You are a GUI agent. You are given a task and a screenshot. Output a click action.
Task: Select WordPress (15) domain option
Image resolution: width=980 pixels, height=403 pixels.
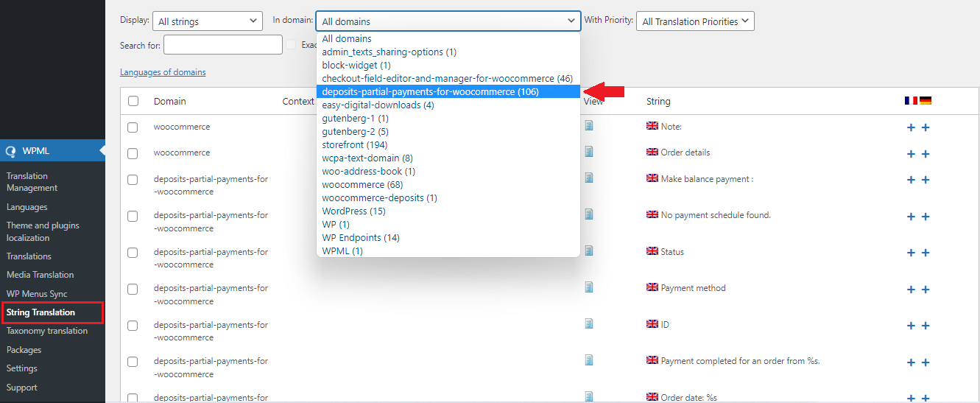click(x=448, y=211)
